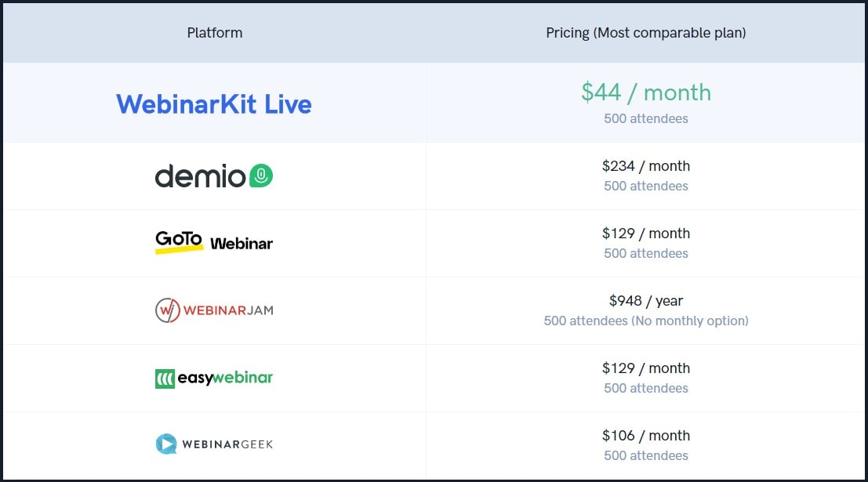868x482 pixels.
Task: Click the GoTo logo with yellow underline
Action: click(x=179, y=242)
